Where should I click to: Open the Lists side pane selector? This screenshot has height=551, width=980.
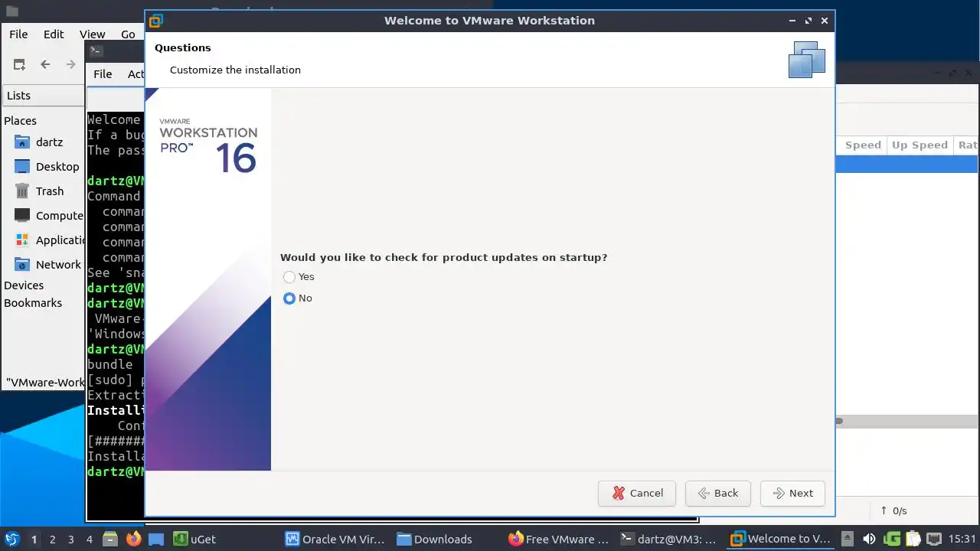pos(43,96)
